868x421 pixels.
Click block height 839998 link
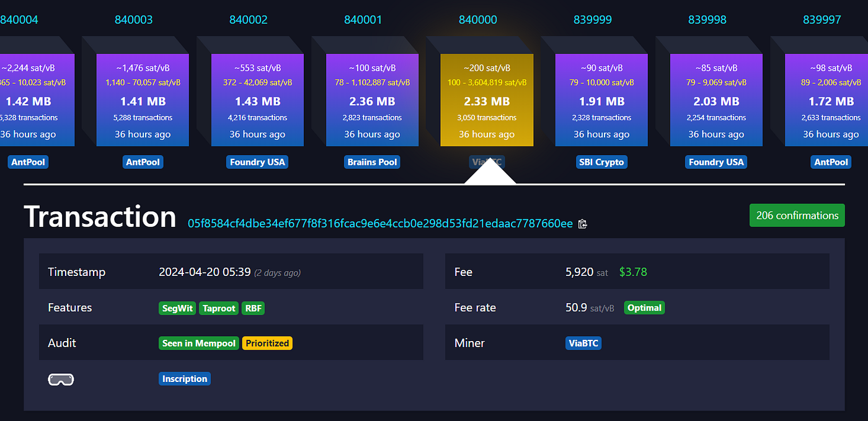pos(707,20)
